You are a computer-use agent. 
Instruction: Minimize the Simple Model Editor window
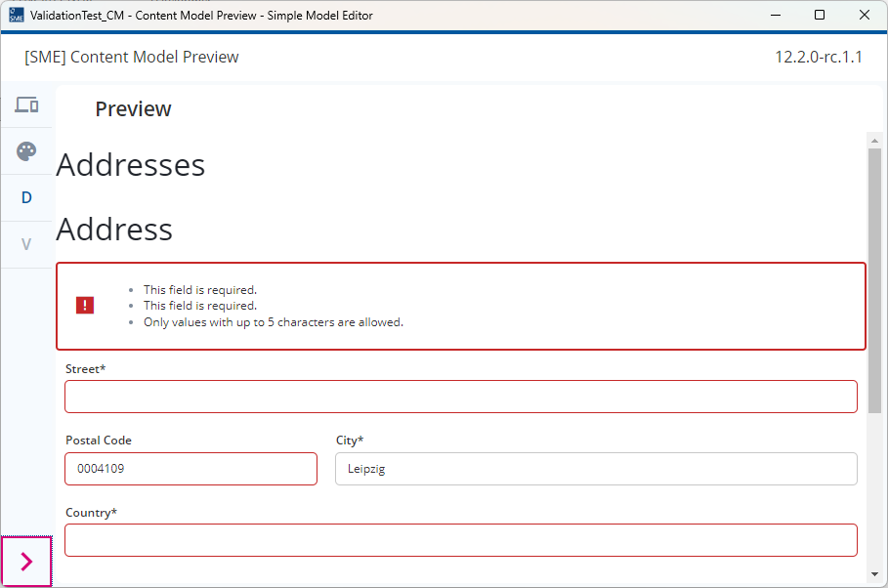(x=776, y=16)
